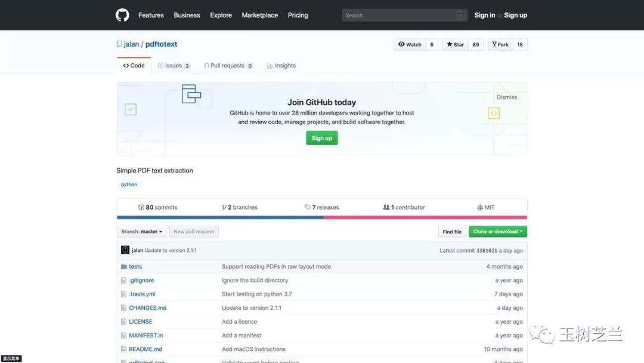Open the jalan commit author link
The image size is (644, 363).
[x=137, y=250]
